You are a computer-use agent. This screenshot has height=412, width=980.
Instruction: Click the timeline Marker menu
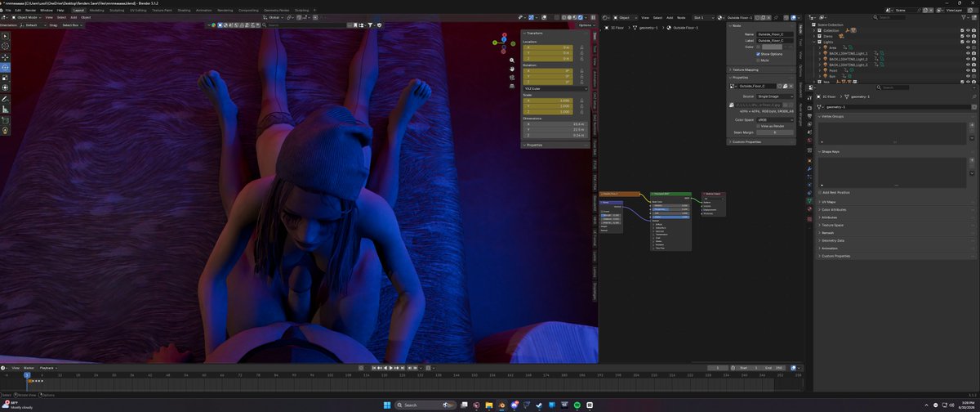click(29, 368)
